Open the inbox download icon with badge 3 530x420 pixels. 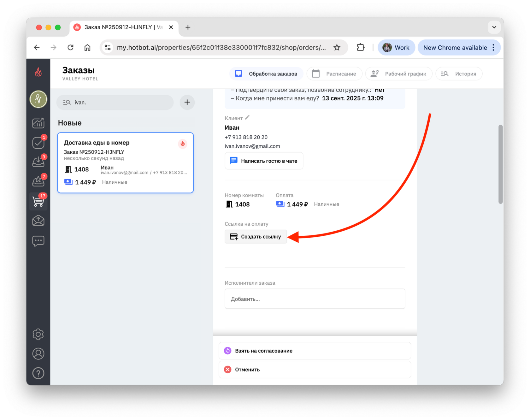[x=38, y=162]
